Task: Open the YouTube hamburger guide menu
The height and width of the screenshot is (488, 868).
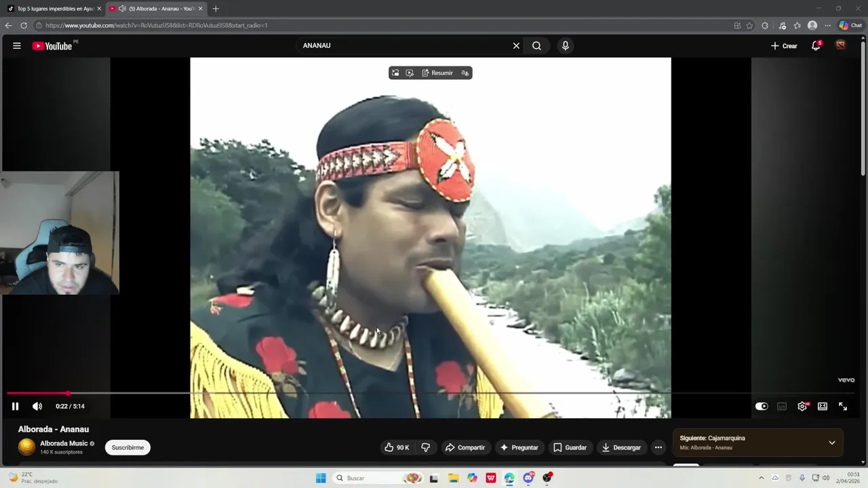Action: click(17, 46)
